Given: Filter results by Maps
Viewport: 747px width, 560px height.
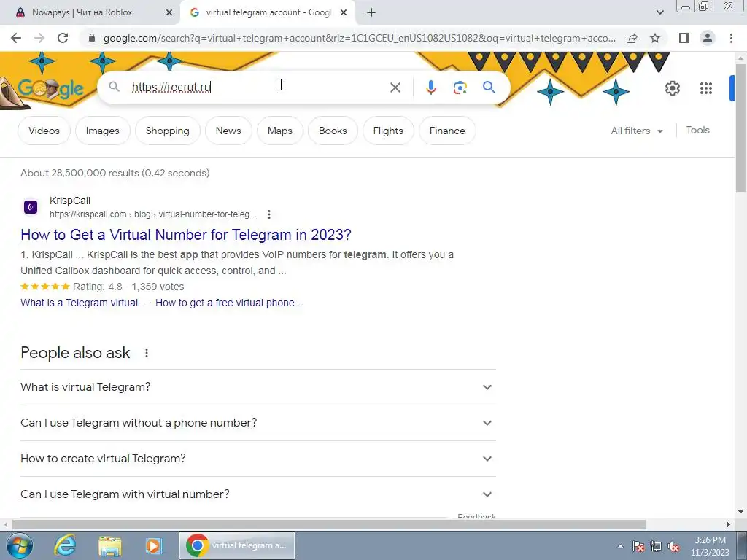Looking at the screenshot, I should click(x=279, y=131).
